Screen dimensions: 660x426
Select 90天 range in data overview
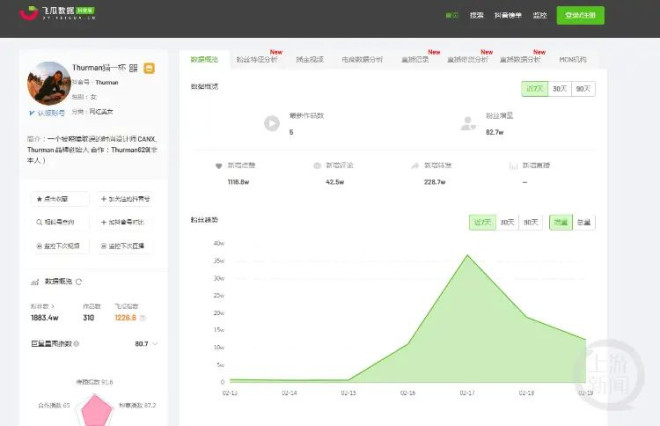582,89
